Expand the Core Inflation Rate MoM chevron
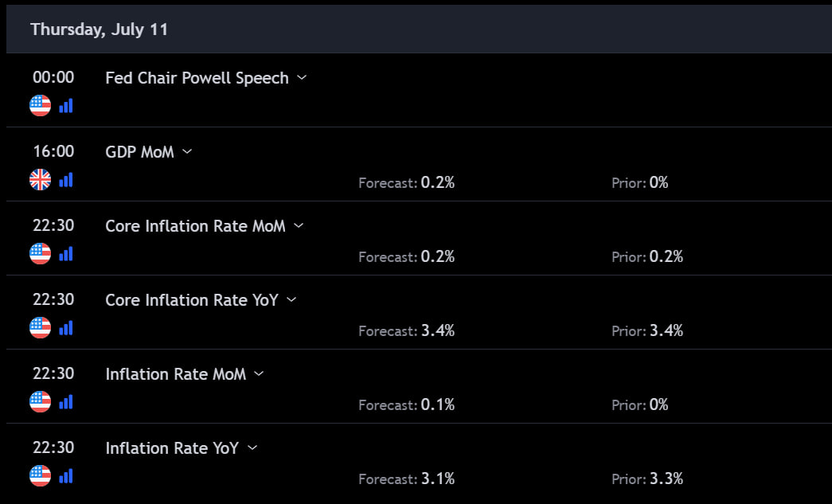This screenshot has height=504, width=832. point(299,225)
